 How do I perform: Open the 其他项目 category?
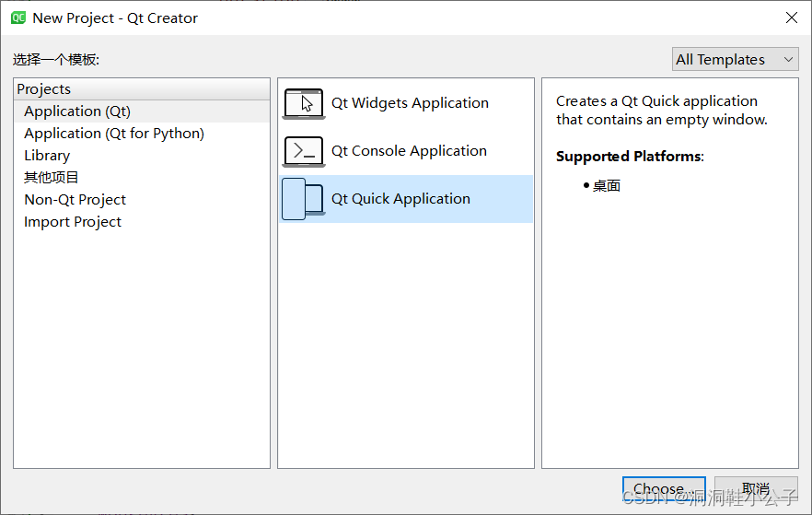pos(51,178)
